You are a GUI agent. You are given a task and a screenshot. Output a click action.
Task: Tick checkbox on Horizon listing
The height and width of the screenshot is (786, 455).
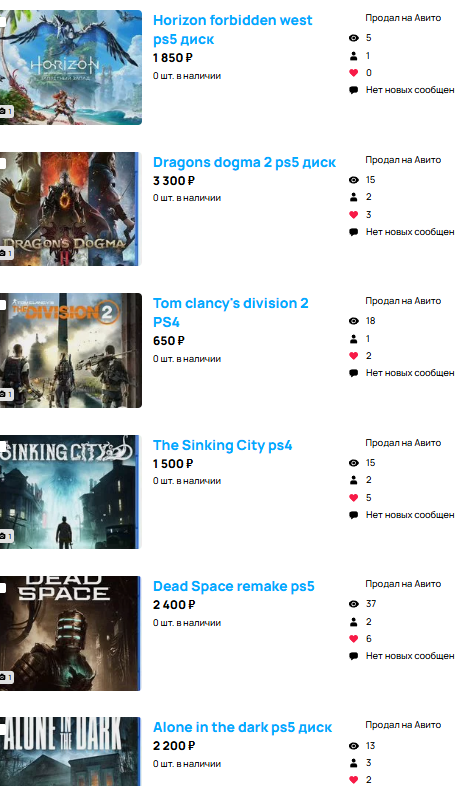3,22
